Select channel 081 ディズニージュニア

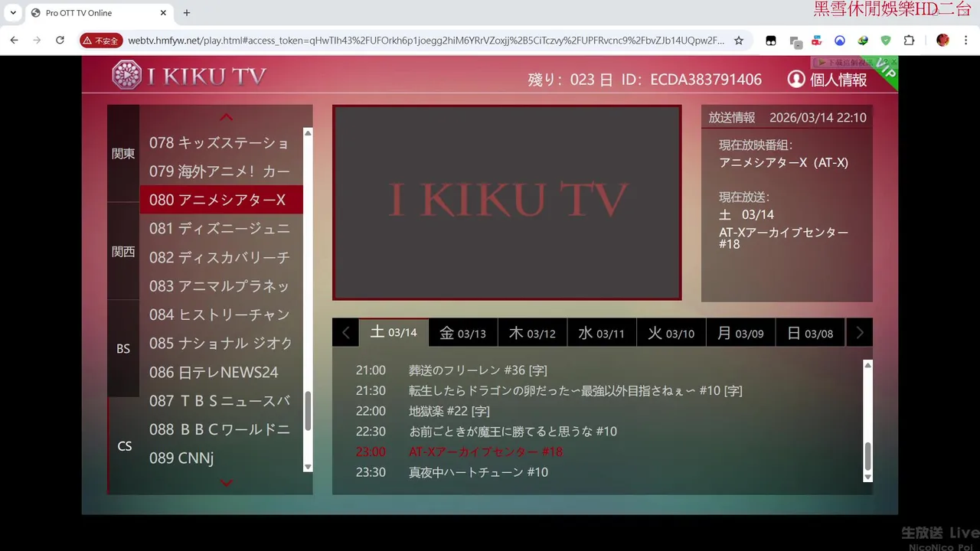tap(221, 228)
